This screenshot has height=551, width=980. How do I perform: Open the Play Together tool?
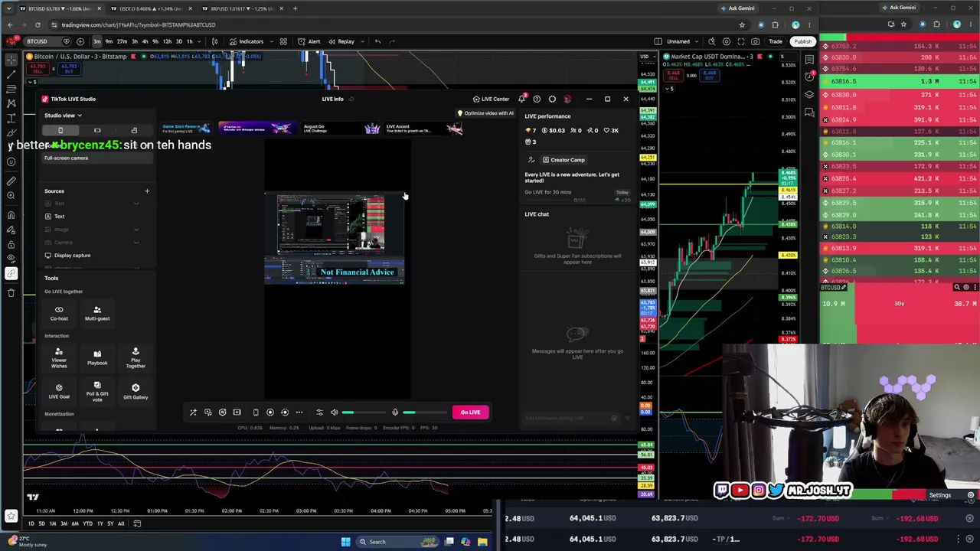click(136, 358)
